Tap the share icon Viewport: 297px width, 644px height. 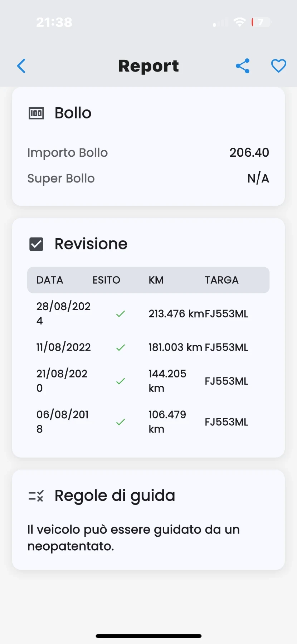243,66
